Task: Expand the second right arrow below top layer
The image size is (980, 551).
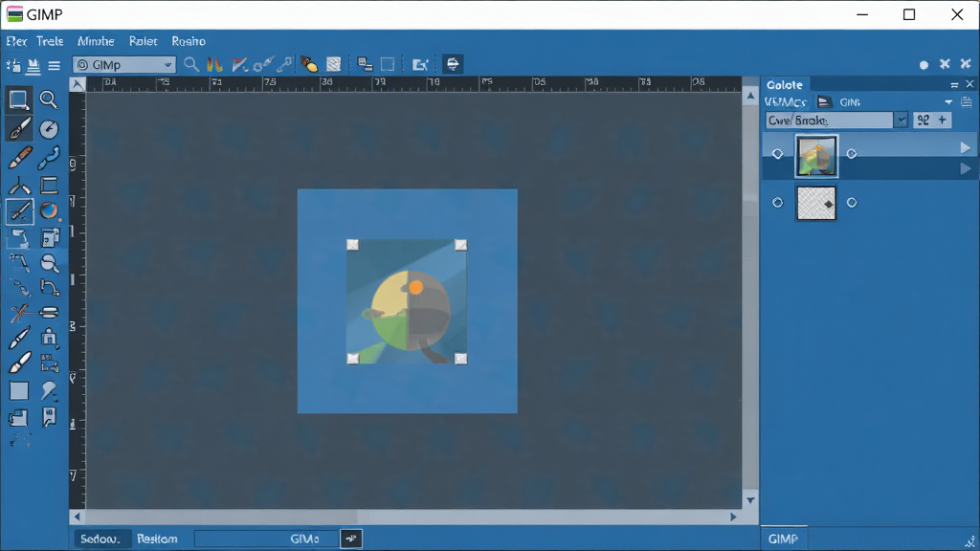Action: tap(965, 168)
